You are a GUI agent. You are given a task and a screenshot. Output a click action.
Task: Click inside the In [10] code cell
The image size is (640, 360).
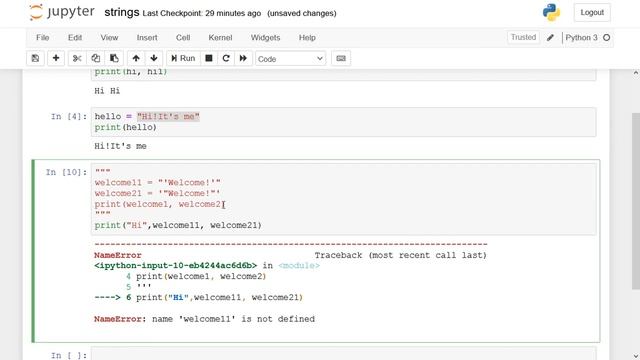343,199
